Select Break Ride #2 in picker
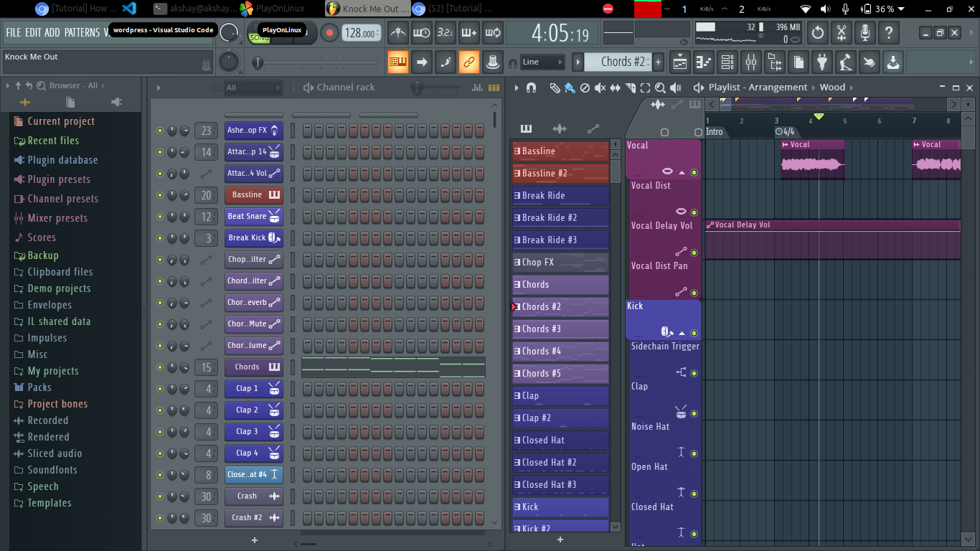 coord(560,218)
